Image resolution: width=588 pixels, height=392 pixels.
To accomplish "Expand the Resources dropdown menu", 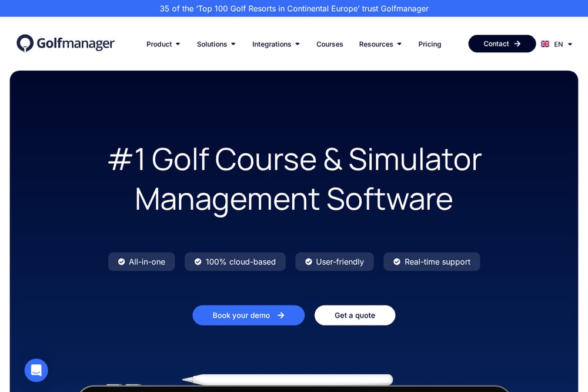I will click(380, 44).
